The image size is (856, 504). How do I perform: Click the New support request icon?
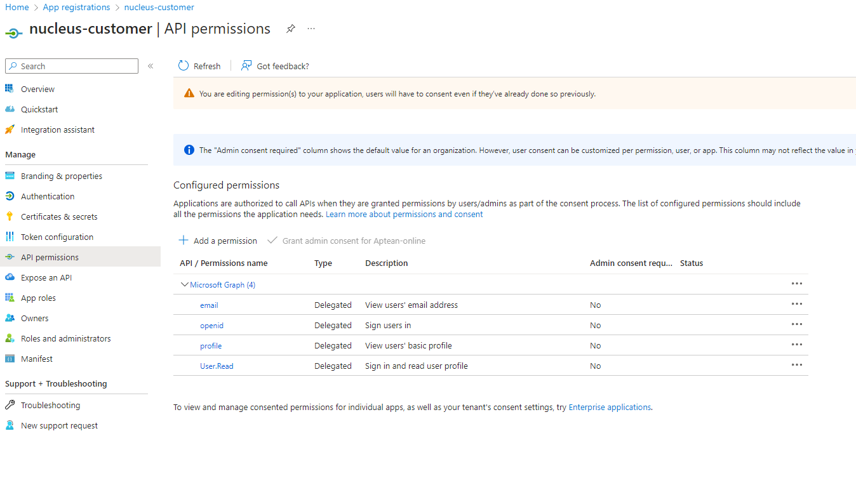click(10, 425)
